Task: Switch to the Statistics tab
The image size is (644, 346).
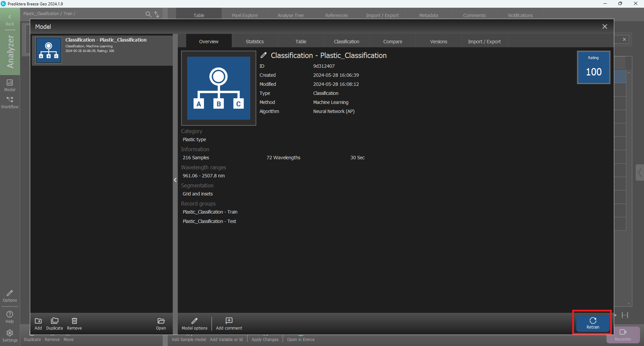Action: tap(255, 42)
